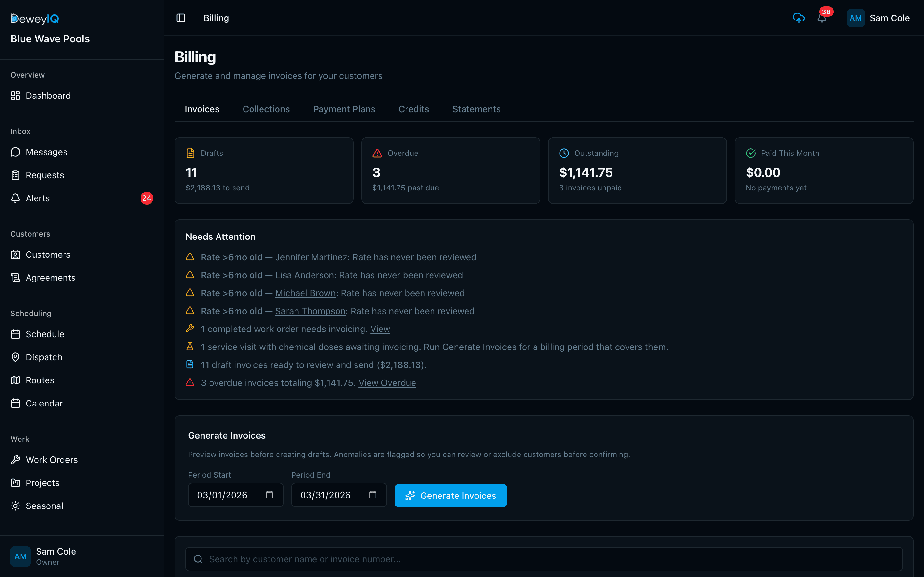The width and height of the screenshot is (924, 577).
Task: Open Dispatch from the Scheduling section
Action: (44, 357)
